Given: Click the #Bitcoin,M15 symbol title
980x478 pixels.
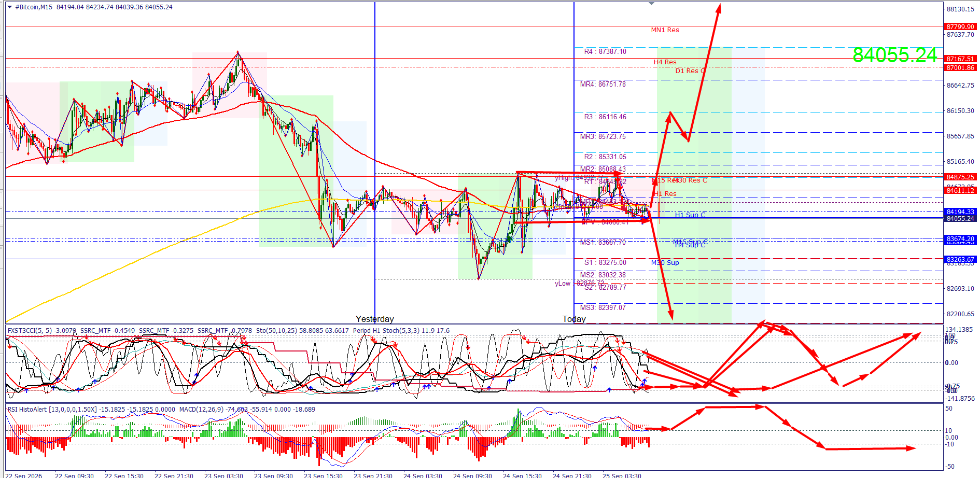Looking at the screenshot, I should point(34,7).
